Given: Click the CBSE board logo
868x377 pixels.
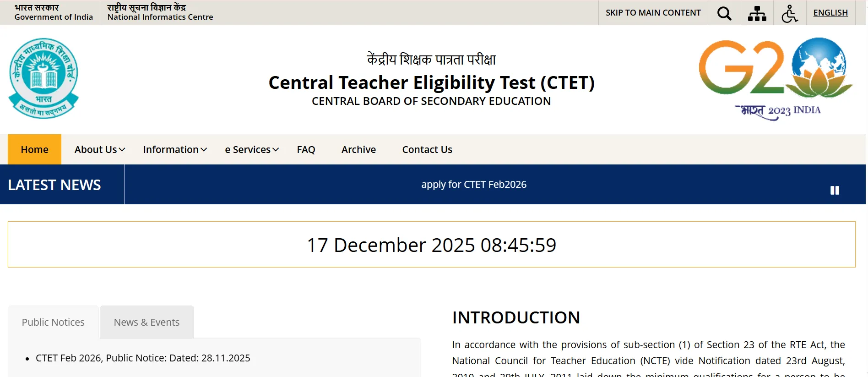Looking at the screenshot, I should point(43,76).
